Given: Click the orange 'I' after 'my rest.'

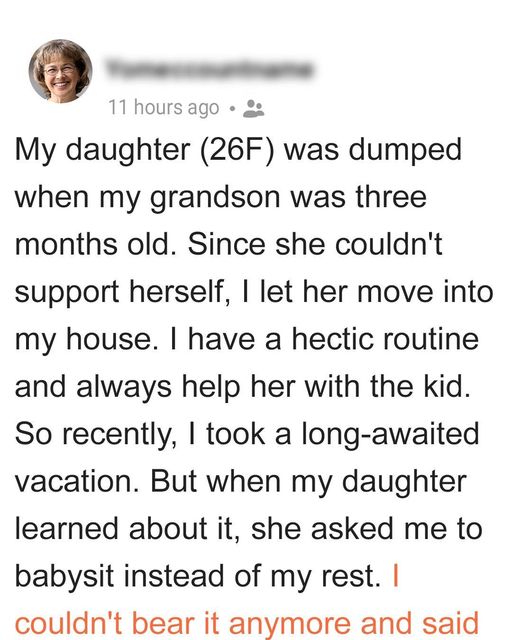Looking at the screenshot, I should click(395, 576).
